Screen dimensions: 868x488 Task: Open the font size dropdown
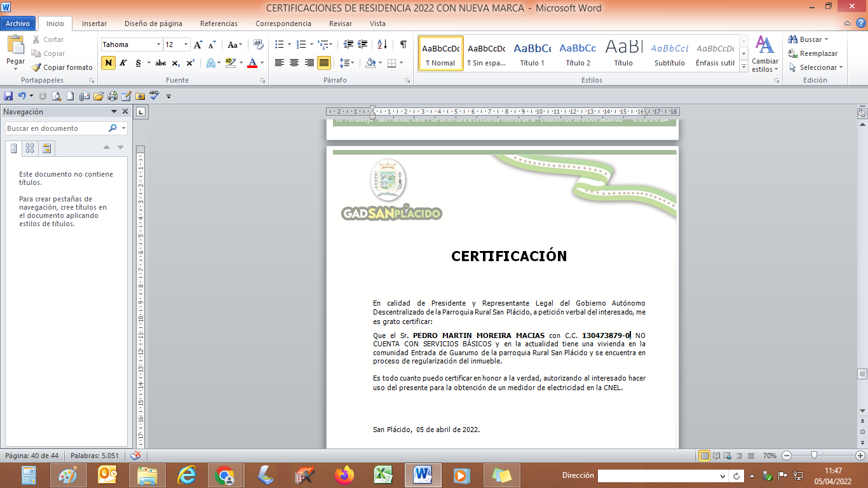pyautogui.click(x=186, y=44)
